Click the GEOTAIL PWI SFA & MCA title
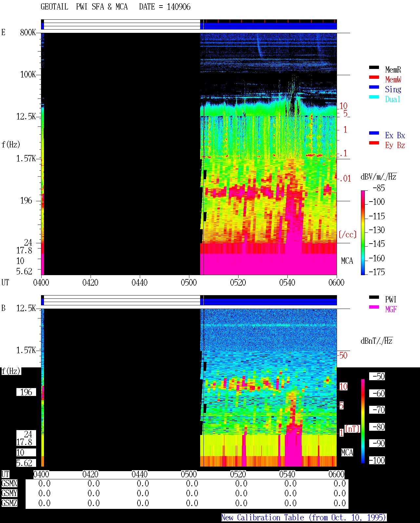 pos(84,7)
